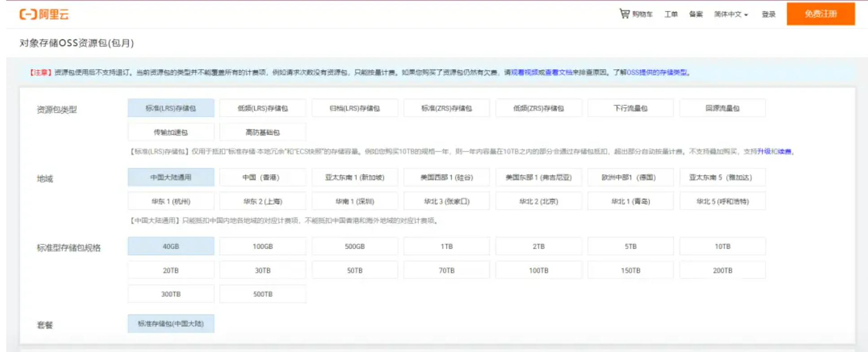Choose 华北 2 (北京) region

(x=539, y=202)
